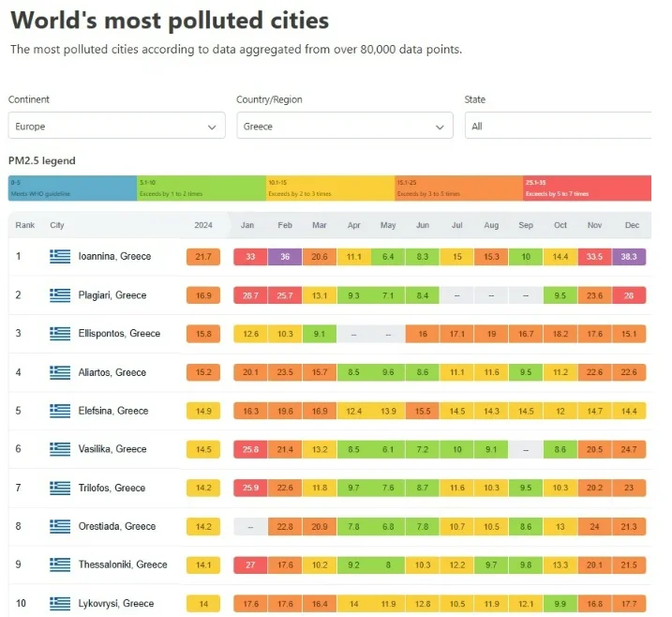
Task: Click the flag icon in Vasilika row
Action: pos(60,449)
